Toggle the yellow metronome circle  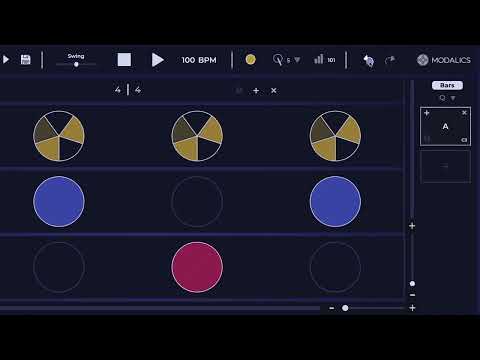point(250,59)
